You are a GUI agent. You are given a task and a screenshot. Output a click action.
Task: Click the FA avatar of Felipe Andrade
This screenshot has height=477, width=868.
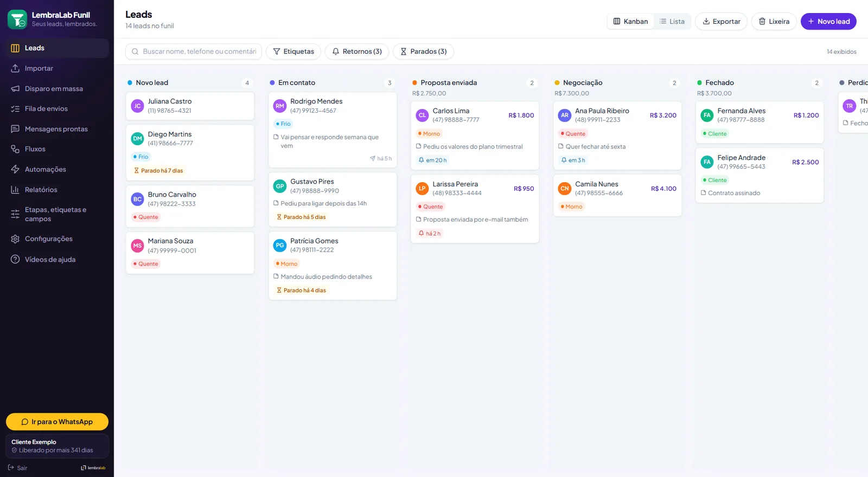click(707, 162)
